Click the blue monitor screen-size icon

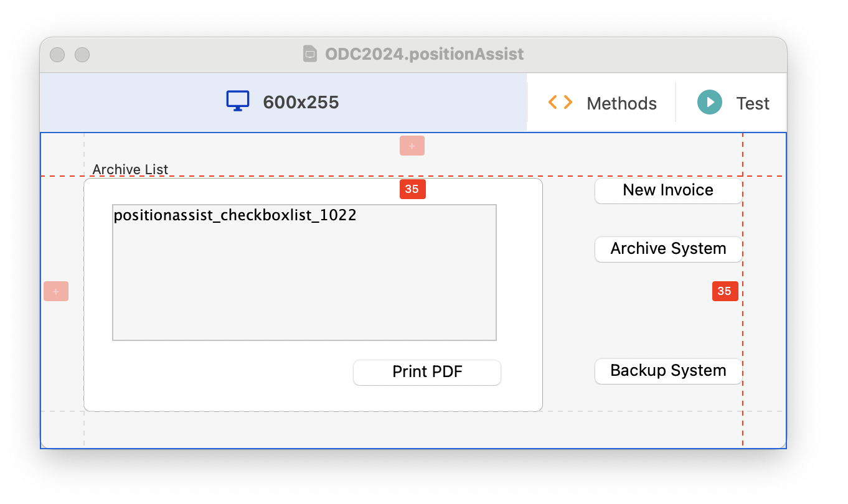coord(238,101)
